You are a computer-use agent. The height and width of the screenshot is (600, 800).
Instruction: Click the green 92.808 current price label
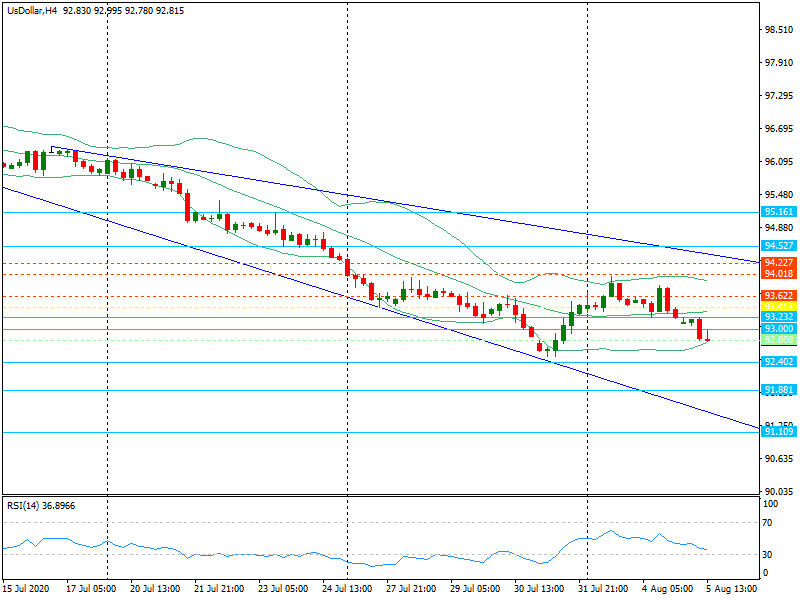[778, 340]
